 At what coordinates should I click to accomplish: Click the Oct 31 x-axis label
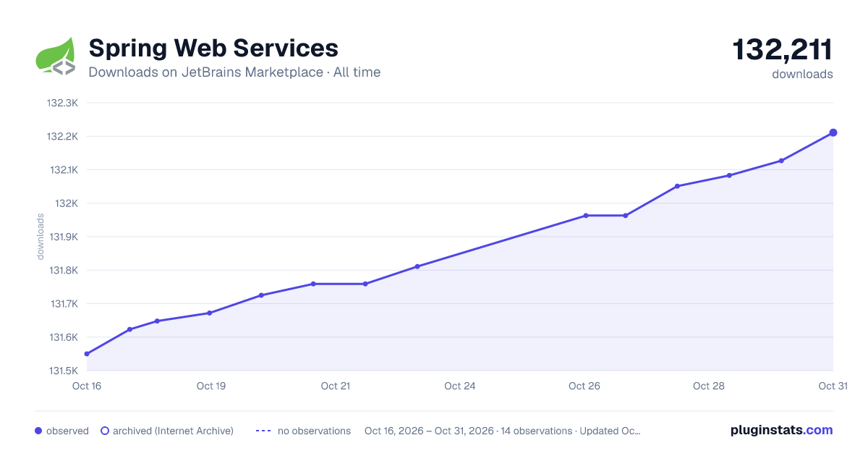point(833,386)
